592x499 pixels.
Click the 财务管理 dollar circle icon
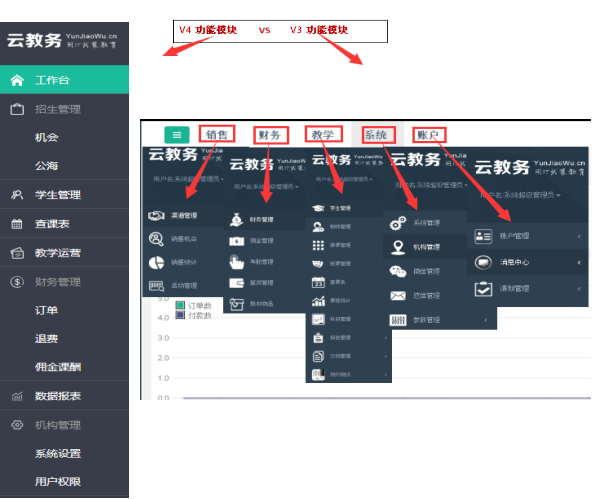click(x=17, y=282)
